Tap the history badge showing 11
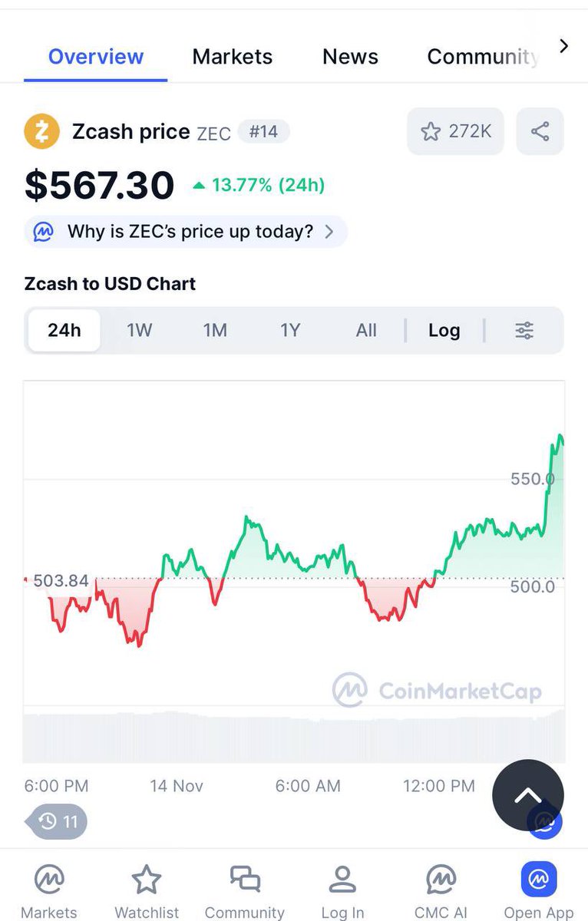Image resolution: width=588 pixels, height=921 pixels. (58, 822)
